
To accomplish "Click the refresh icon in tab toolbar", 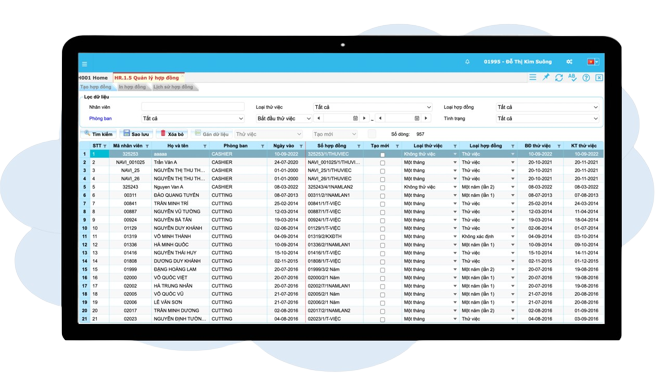I will tap(559, 78).
